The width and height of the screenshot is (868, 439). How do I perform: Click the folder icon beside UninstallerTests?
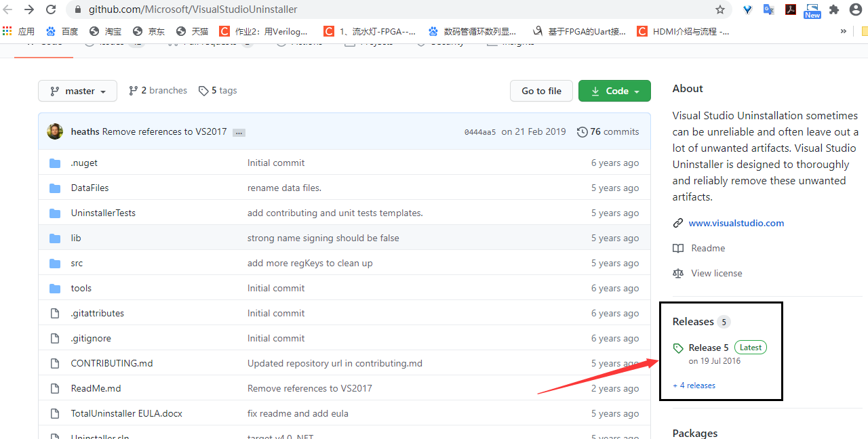coord(55,213)
